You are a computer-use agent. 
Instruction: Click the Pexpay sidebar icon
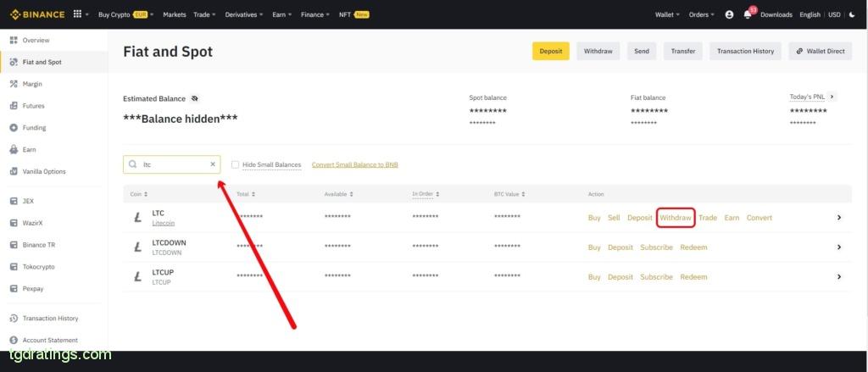coord(14,288)
